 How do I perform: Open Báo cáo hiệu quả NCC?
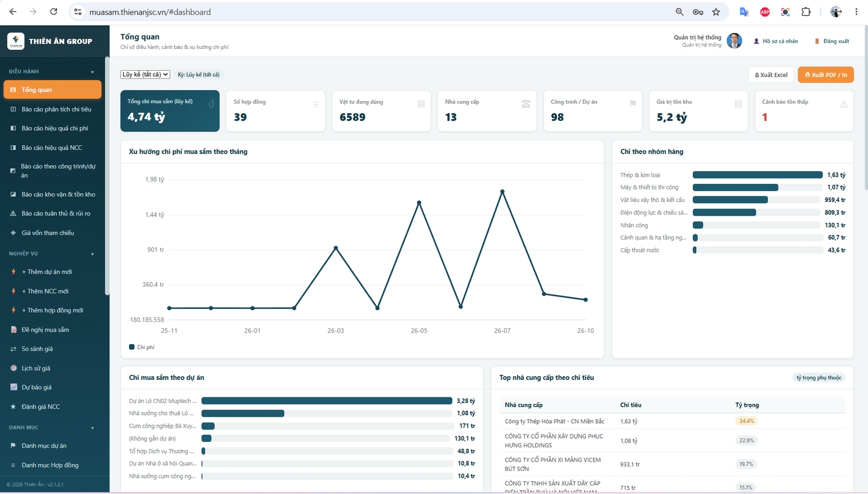(52, 148)
